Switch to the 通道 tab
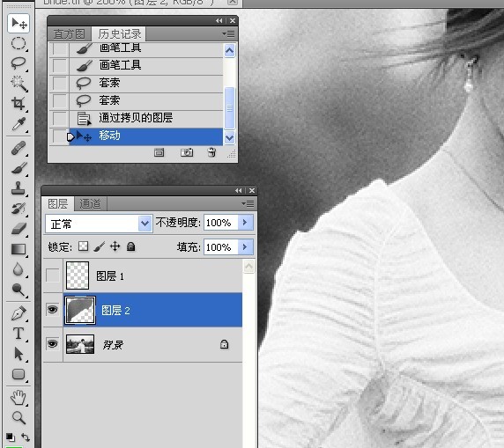Viewport: 504px width, 448px height. 90,204
